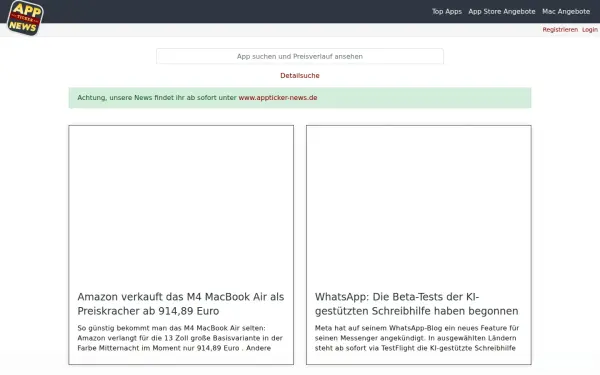Open App Store Angebote page
The image size is (600, 375).
click(502, 11)
